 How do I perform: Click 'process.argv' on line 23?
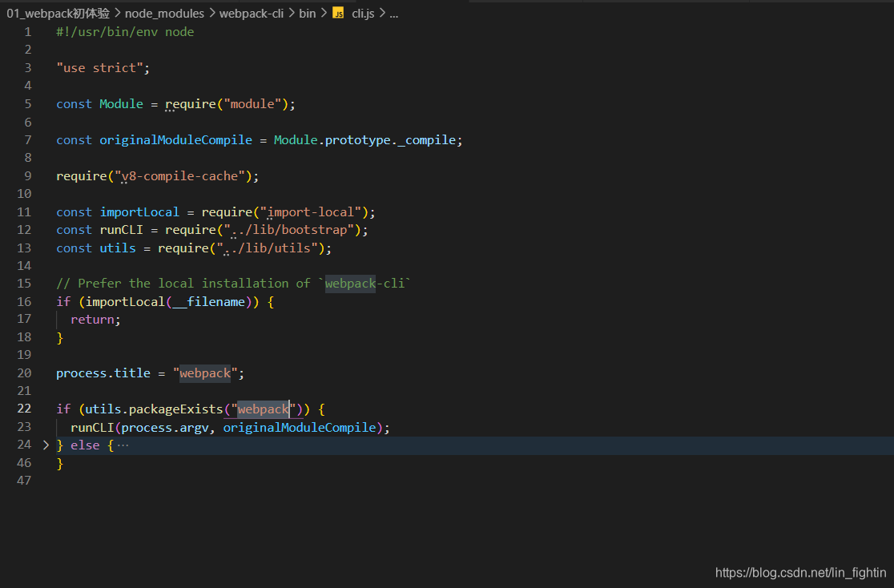(x=165, y=427)
